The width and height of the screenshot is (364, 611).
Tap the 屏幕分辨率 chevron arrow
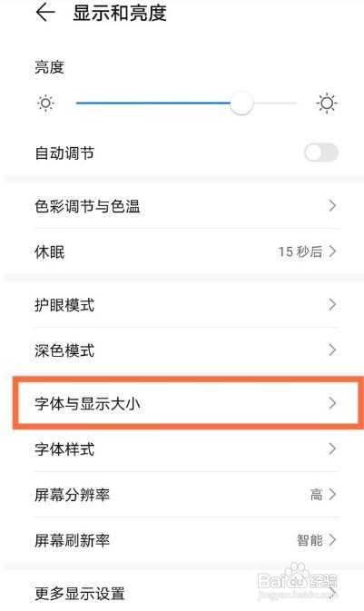332,495
